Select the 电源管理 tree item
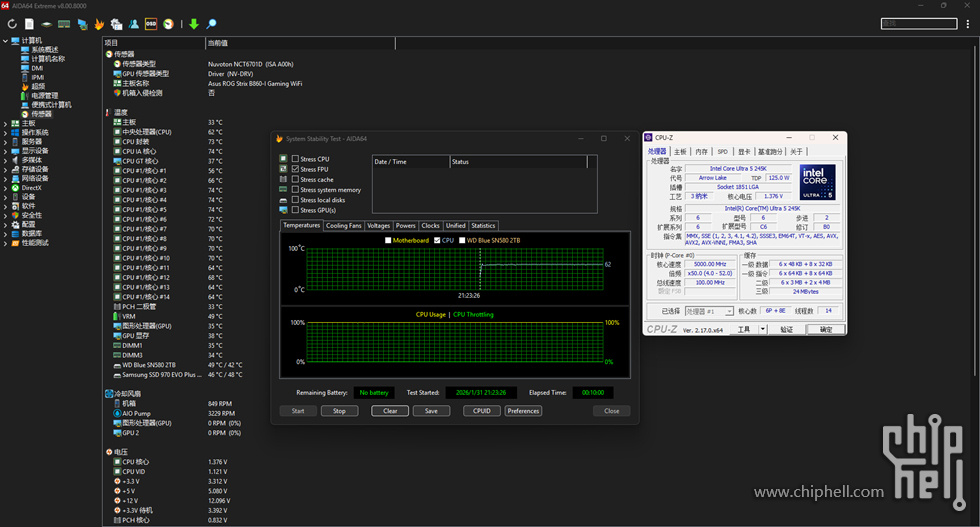The image size is (980, 527). pyautogui.click(x=44, y=96)
